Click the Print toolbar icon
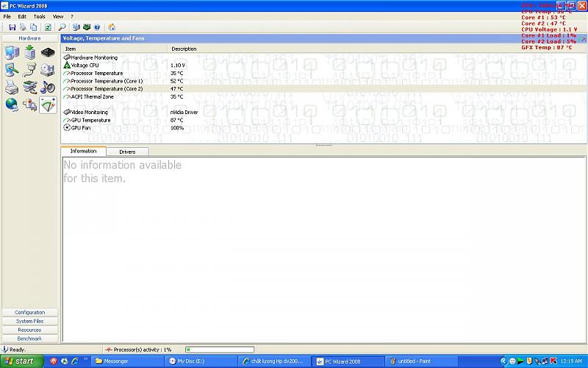The width and height of the screenshot is (588, 368). pyautogui.click(x=23, y=27)
